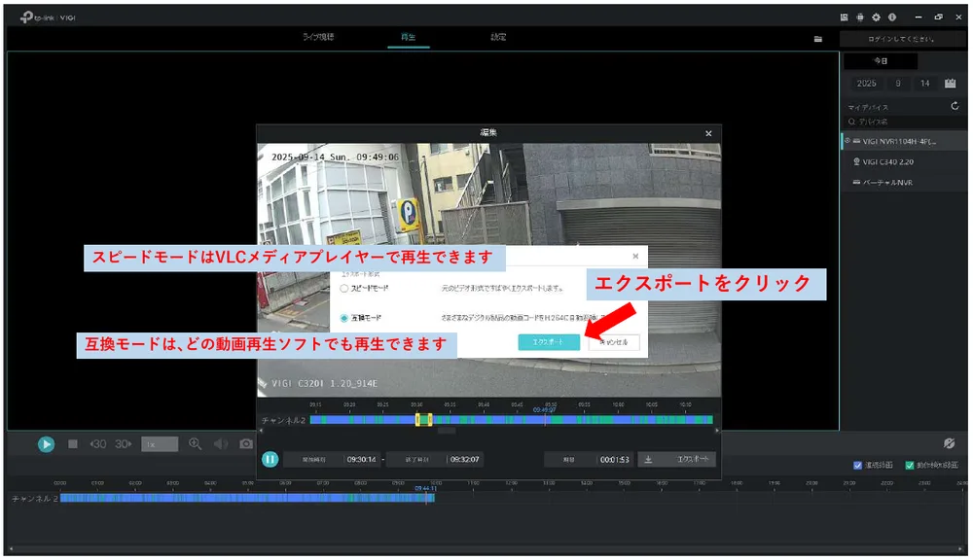973x560 pixels.
Task: Click the first icon in title bar toolbar
Action: pos(844,17)
